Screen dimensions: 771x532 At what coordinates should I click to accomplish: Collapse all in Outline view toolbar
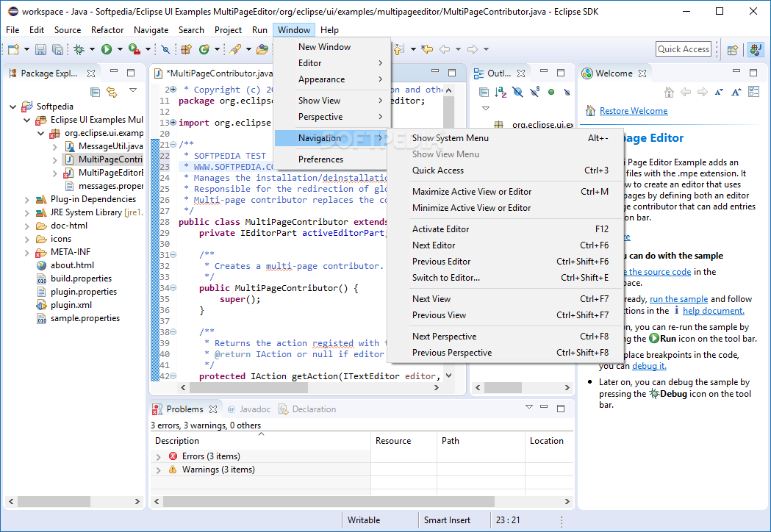click(484, 92)
